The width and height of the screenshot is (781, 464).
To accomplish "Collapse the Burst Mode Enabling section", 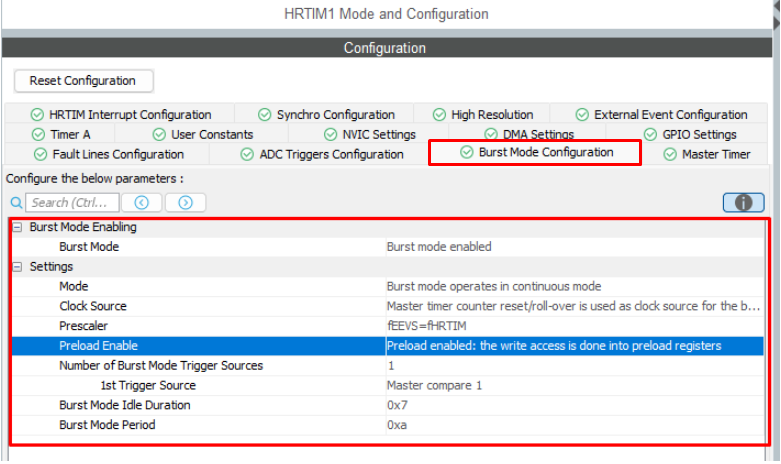I will click(17, 227).
